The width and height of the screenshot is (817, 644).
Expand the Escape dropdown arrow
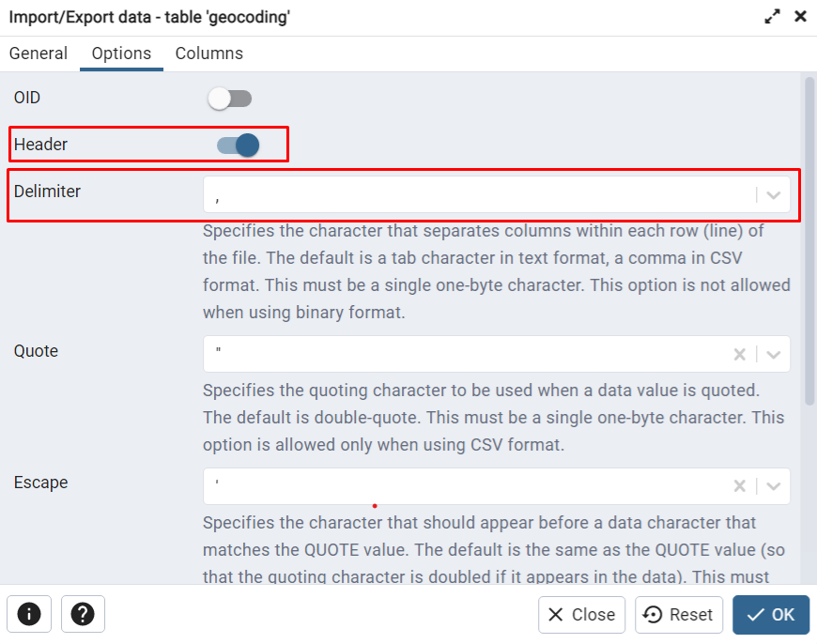pyautogui.click(x=774, y=486)
